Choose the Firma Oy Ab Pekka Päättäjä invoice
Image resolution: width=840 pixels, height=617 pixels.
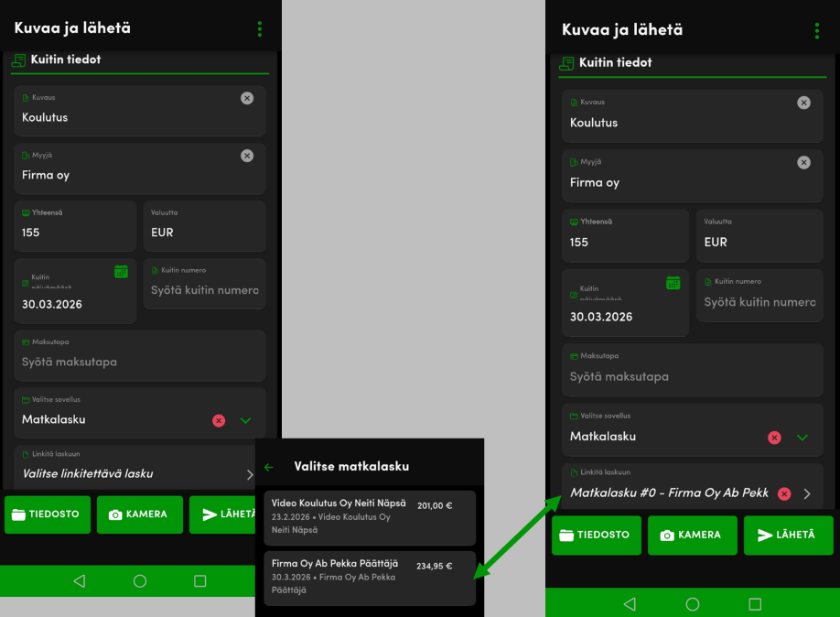[x=370, y=578]
